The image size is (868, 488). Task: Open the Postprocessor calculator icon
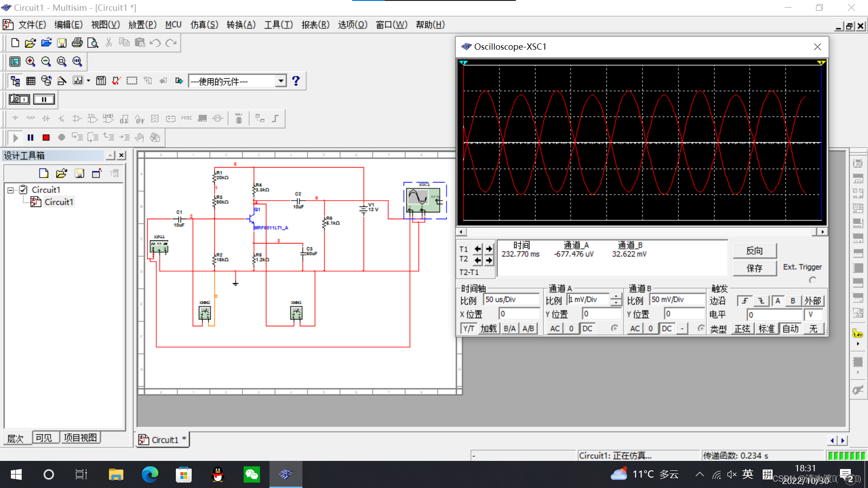pos(101,81)
